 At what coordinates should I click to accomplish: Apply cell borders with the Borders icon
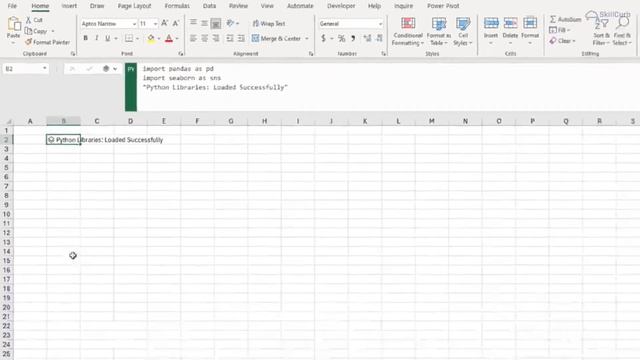point(129,38)
